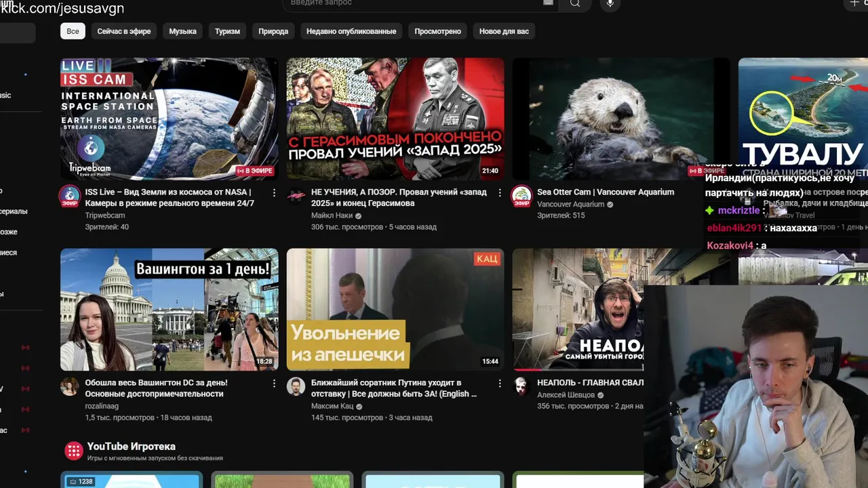Image resolution: width=868 pixels, height=488 pixels.
Task: Click the 'В ЭФИРЕ' badge on ISS thumbnail
Action: tap(254, 171)
